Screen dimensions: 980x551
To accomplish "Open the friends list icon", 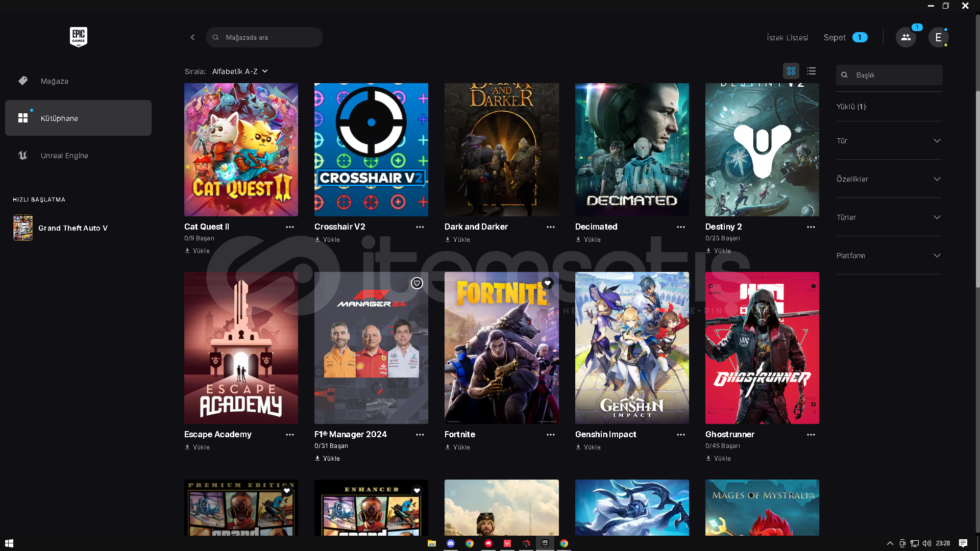I will [x=905, y=37].
